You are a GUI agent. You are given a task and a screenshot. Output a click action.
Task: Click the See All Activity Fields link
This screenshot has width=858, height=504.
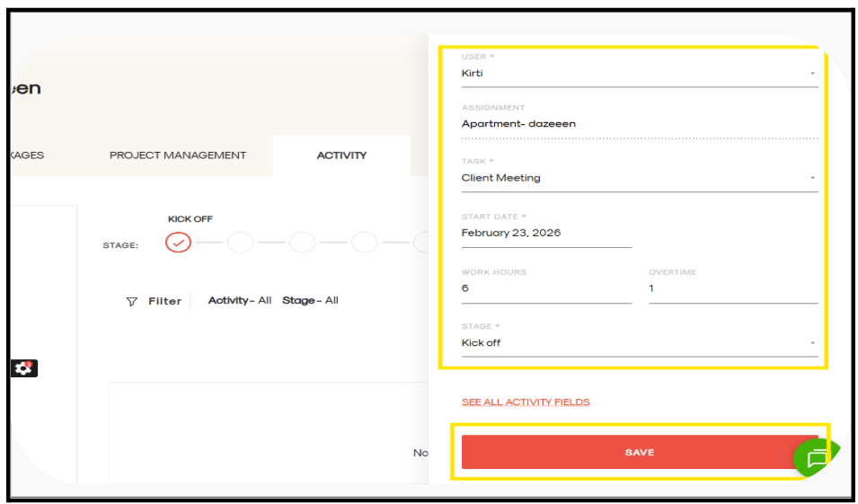(x=526, y=402)
